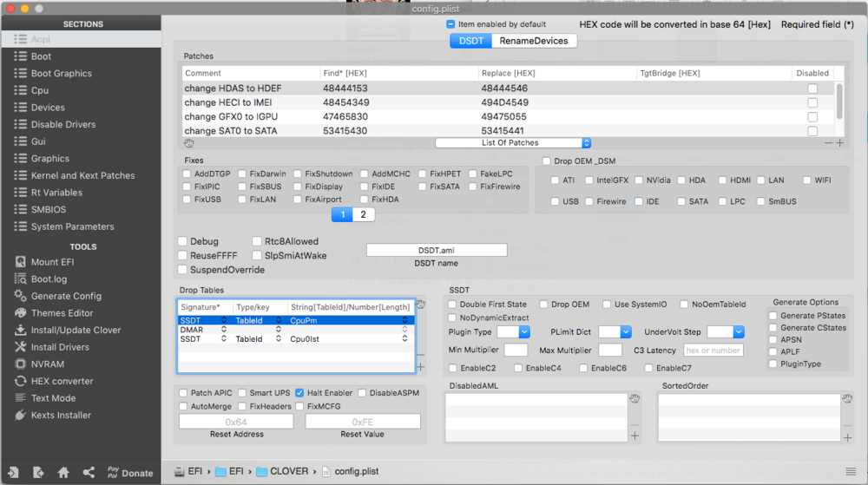Click the share icon in bottom toolbar
The height and width of the screenshot is (485, 868).
89,473
